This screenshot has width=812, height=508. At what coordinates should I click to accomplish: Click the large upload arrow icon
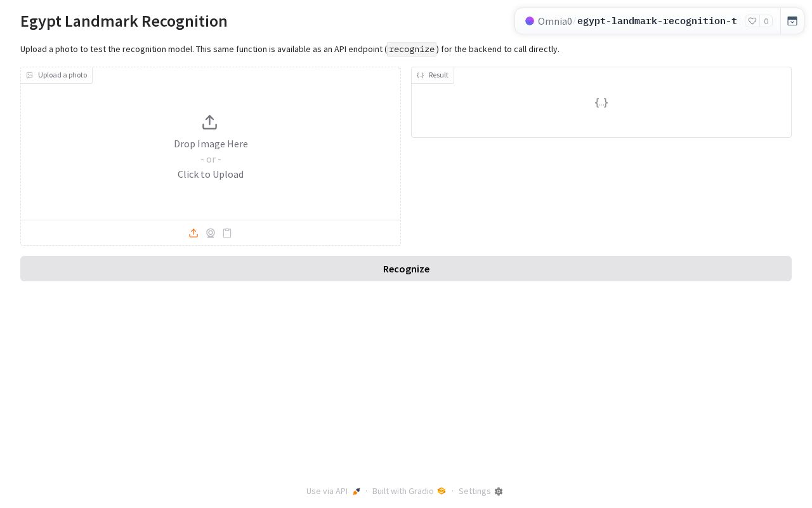[210, 122]
